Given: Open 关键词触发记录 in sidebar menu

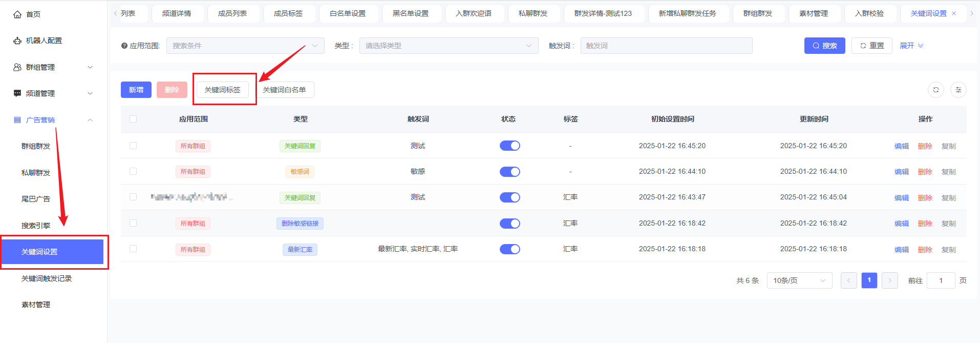Looking at the screenshot, I should point(47,278).
